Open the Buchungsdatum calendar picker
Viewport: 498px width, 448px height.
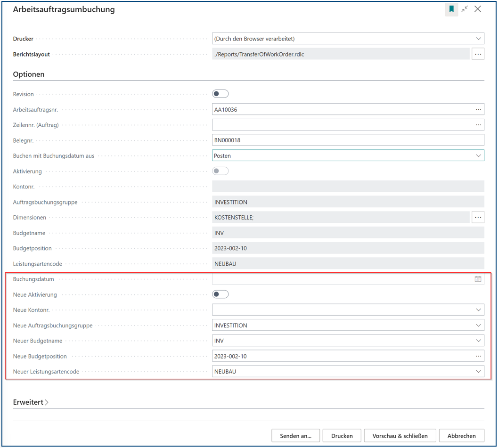[x=478, y=279]
